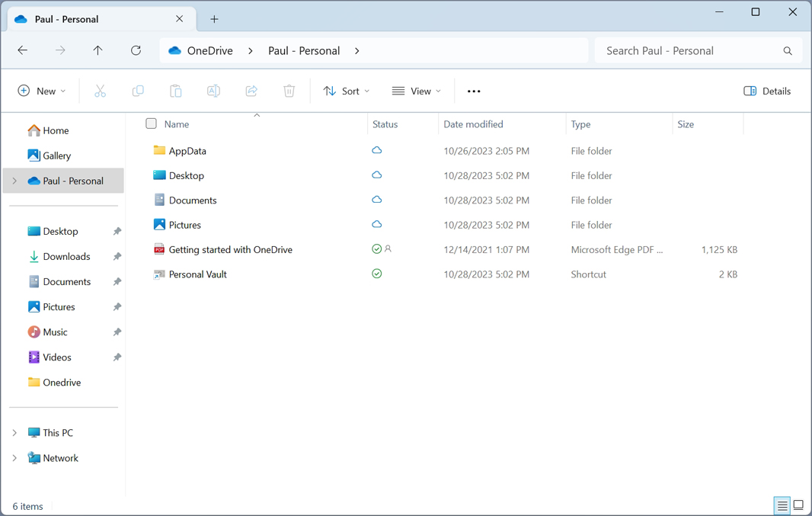Click the Search Paul - Personal field
The image size is (812, 516).
point(689,50)
